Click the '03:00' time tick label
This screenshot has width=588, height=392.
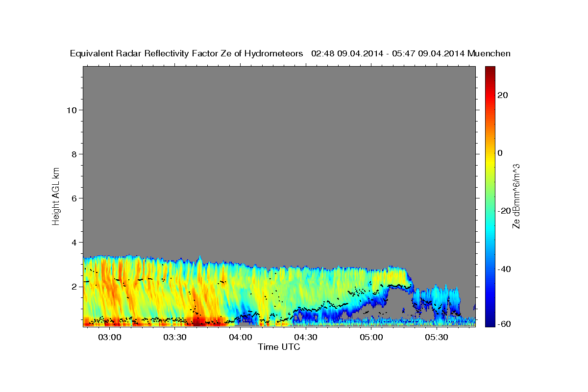[109, 338]
